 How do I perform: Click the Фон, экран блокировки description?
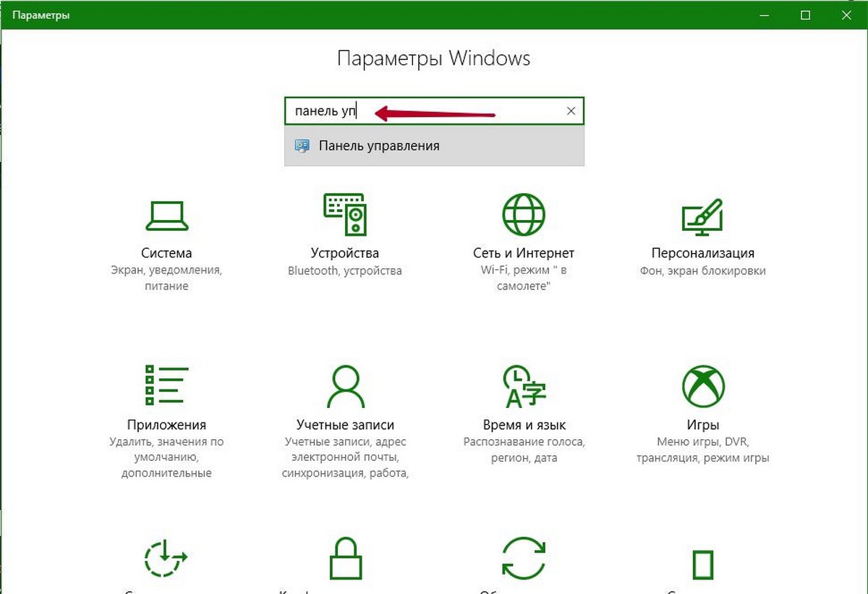point(702,271)
